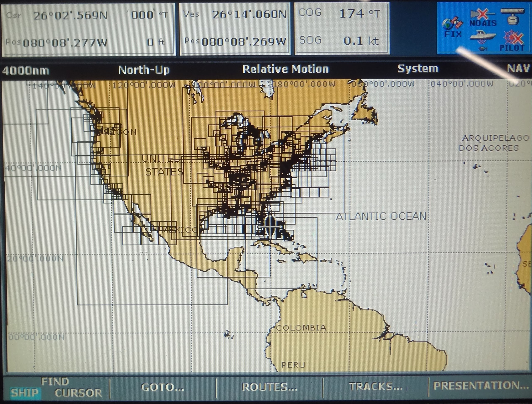
Task: Open the ROUTES... softkey menu
Action: [269, 387]
